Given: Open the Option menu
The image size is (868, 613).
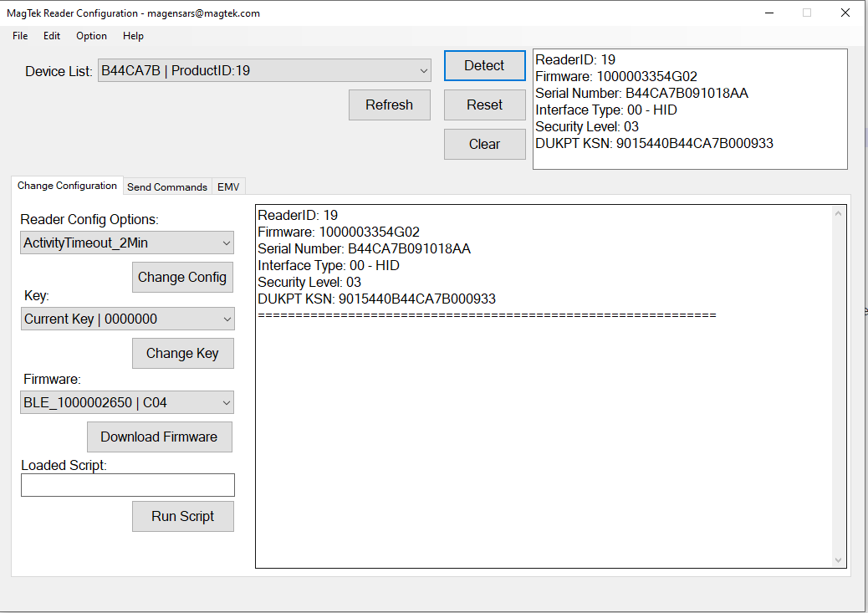Looking at the screenshot, I should (91, 36).
